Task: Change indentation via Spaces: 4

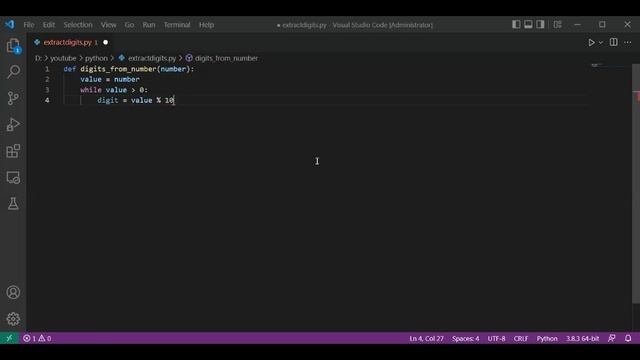Action: 465,338
